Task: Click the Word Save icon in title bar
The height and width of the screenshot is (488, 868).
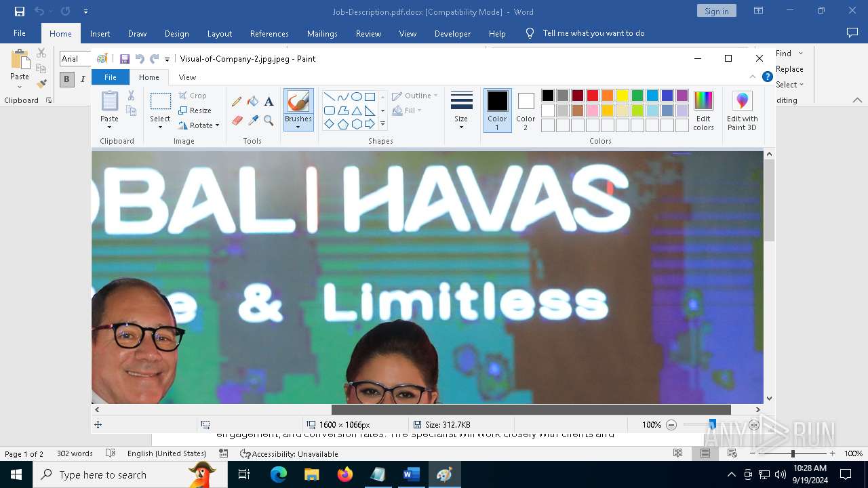Action: click(20, 12)
